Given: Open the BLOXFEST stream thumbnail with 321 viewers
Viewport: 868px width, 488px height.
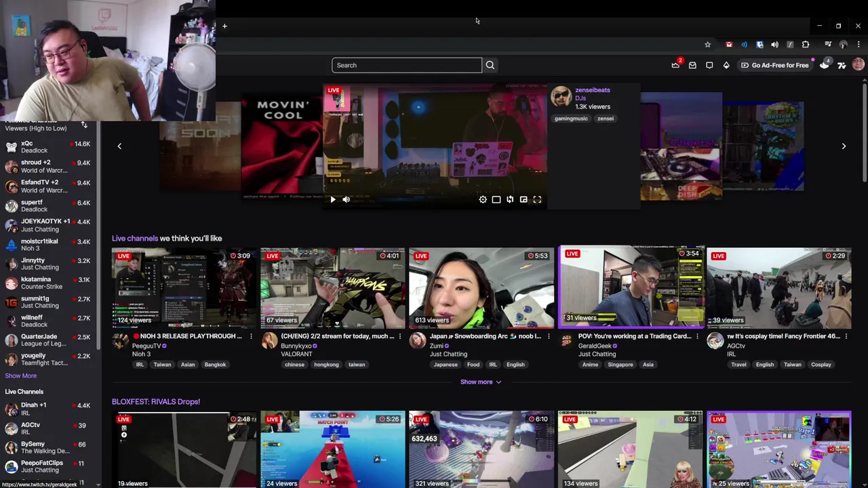Looking at the screenshot, I should coord(481,449).
